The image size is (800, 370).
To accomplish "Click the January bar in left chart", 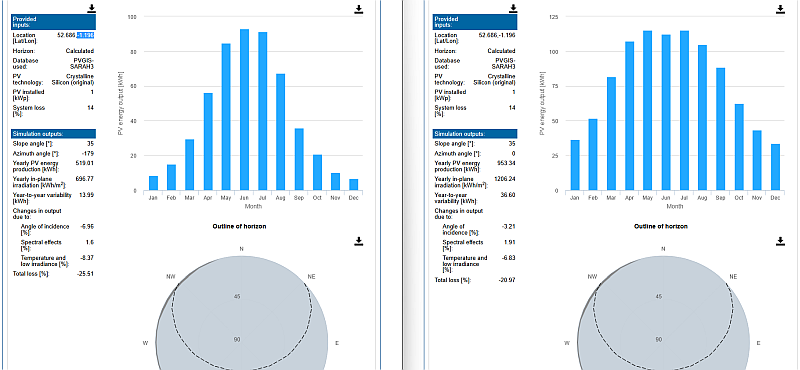I will (153, 183).
